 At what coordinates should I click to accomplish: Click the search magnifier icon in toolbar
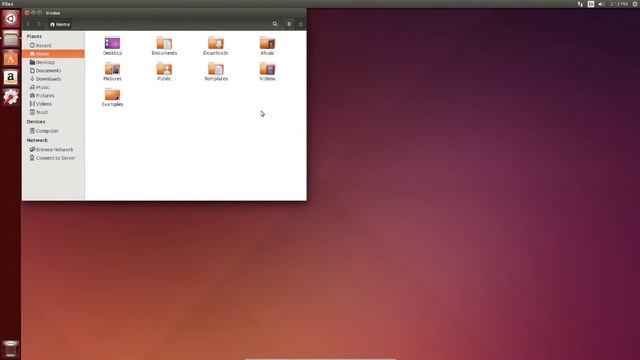tap(275, 24)
